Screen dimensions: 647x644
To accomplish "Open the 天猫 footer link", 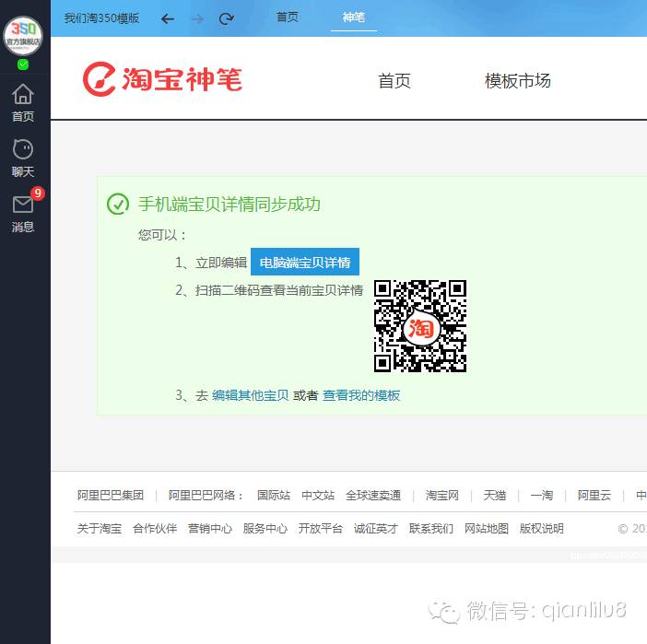I will tap(495, 495).
